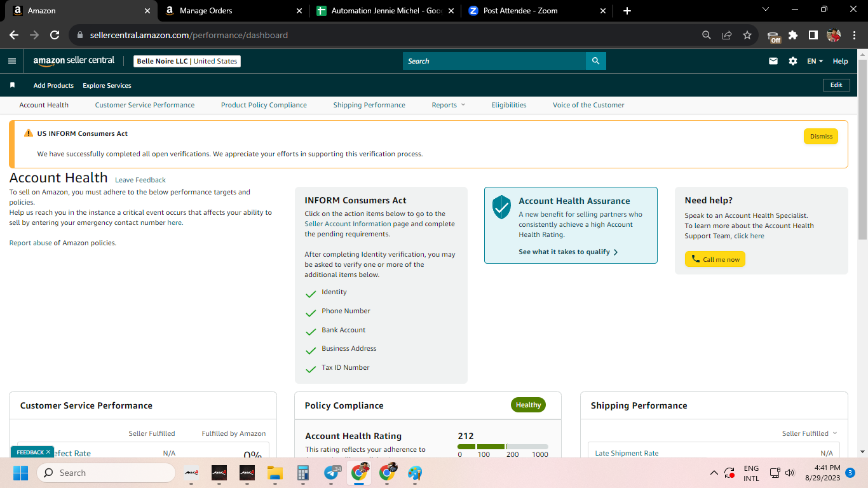
Task: Open the Report abuse link
Action: 29,243
